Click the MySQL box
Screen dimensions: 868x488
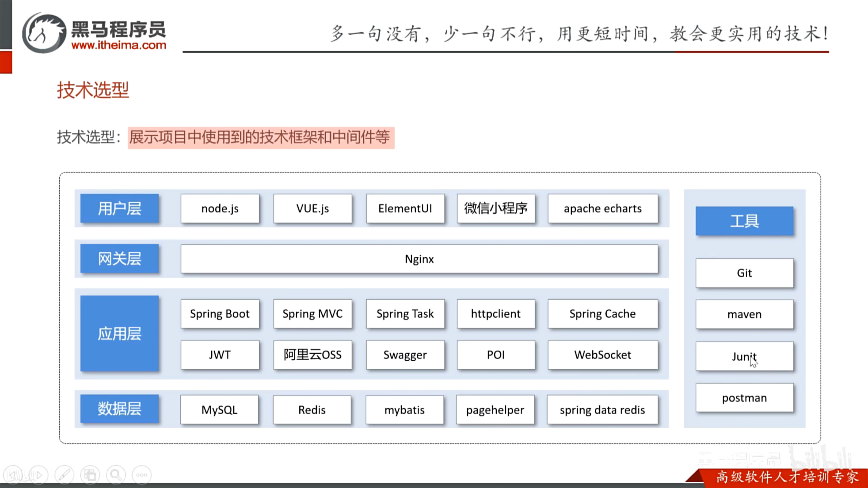[x=219, y=410]
